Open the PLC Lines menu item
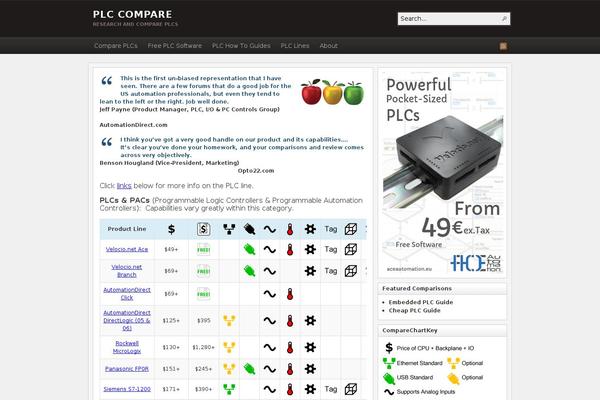 tap(295, 46)
